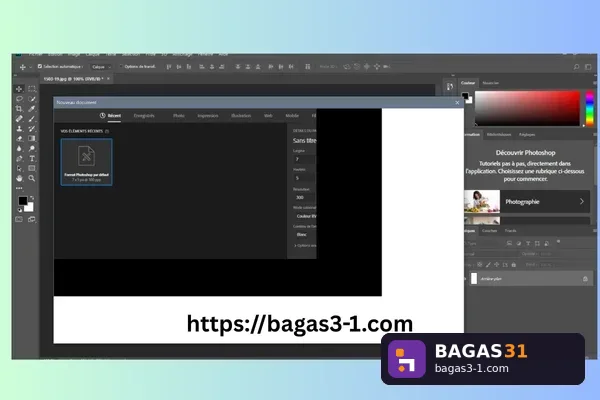
Task: Enable Options de transf. checkbox
Action: click(121, 66)
